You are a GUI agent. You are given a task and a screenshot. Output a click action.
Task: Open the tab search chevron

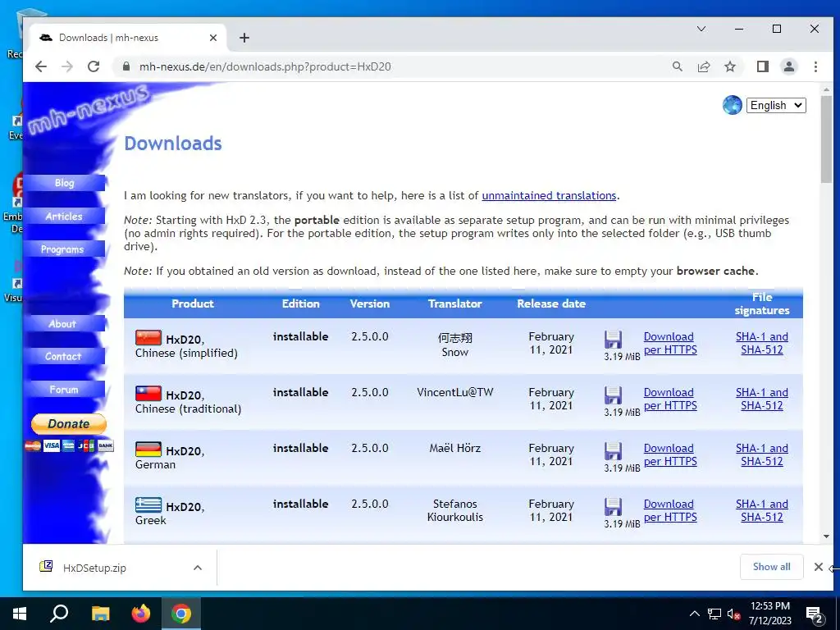coord(701,29)
